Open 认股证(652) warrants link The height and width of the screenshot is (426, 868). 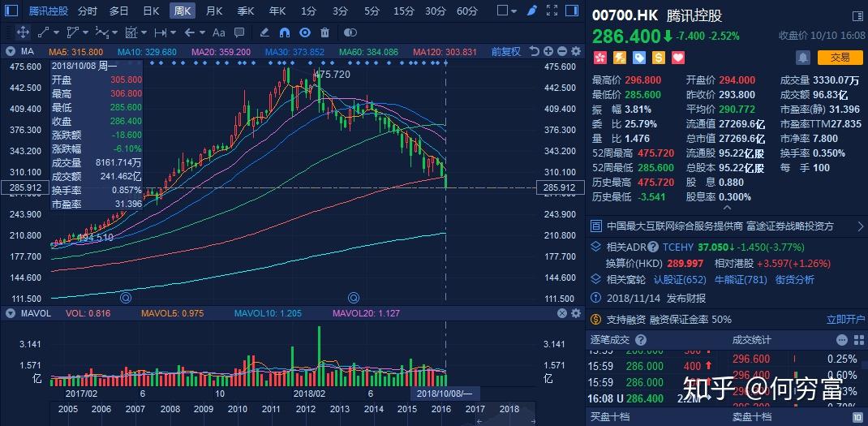click(680, 280)
